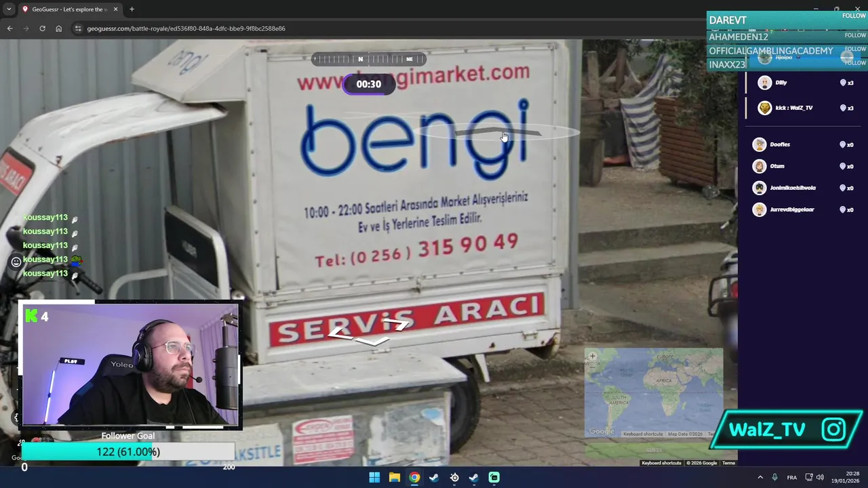The image size is (868, 488).
Task: Click the browser Forward arrow
Action: [26, 28]
